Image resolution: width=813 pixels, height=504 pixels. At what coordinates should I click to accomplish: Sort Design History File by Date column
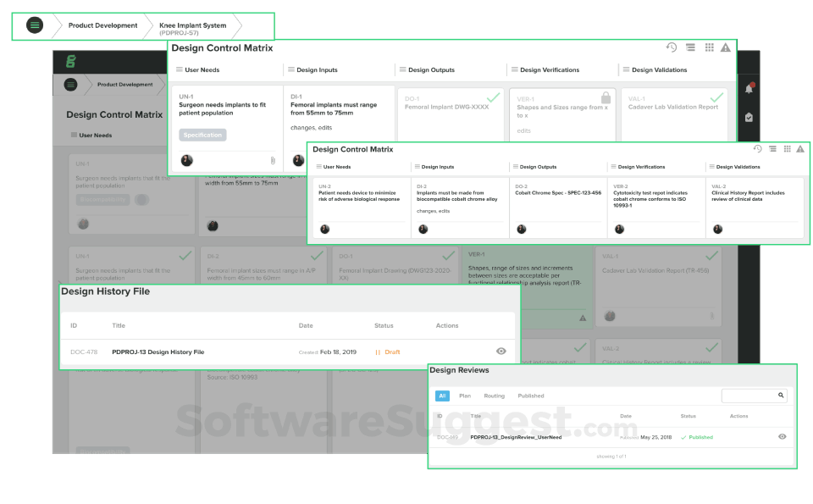click(306, 325)
